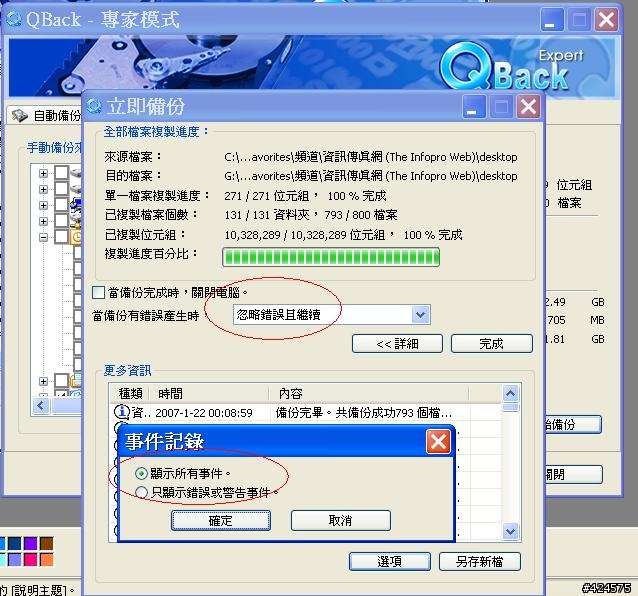Click the partly hidden 關閉 button in main window

(x=573, y=474)
